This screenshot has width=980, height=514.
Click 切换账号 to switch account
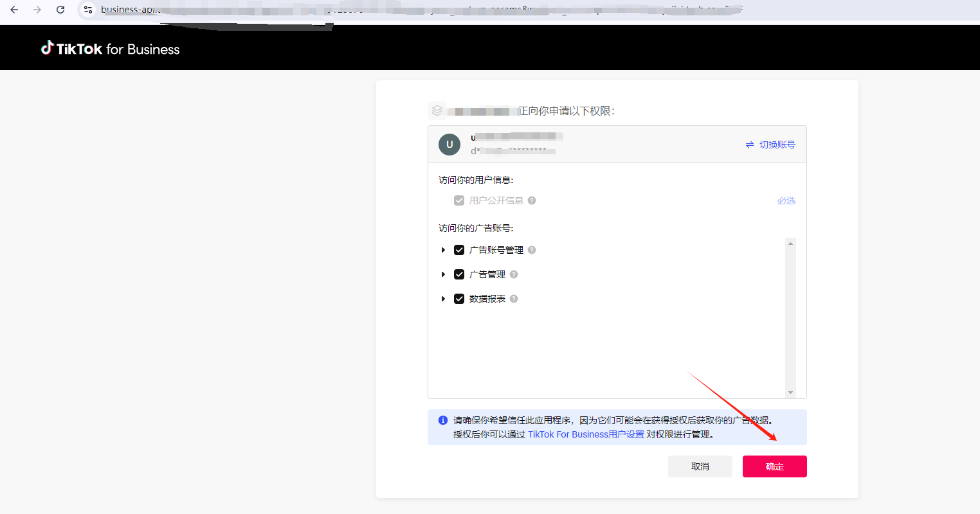777,145
